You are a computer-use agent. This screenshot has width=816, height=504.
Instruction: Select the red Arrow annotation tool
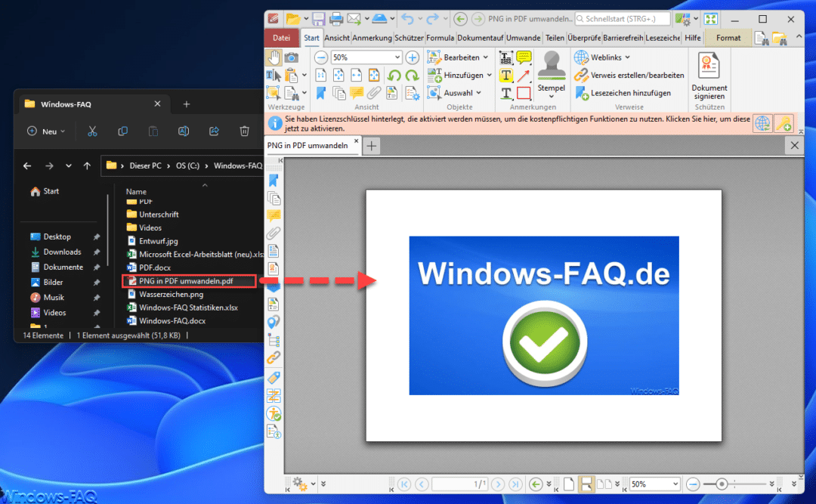point(524,76)
